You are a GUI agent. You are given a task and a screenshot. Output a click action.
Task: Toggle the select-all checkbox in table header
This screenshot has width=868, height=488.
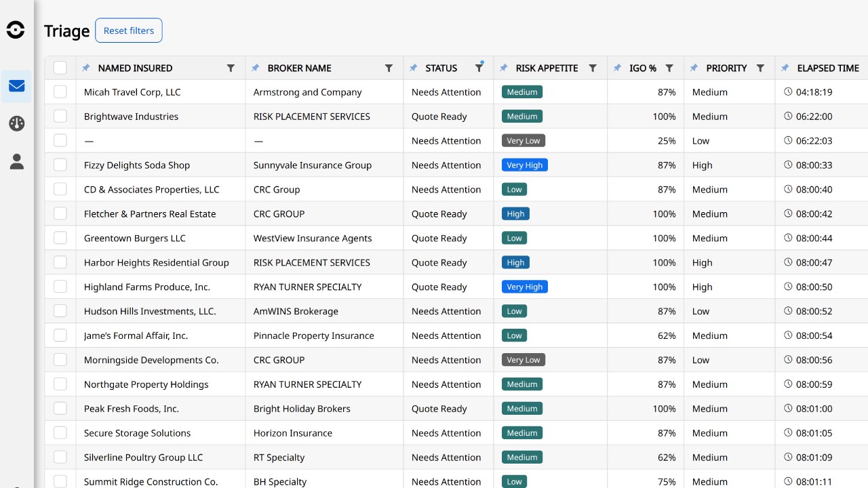[x=60, y=68]
